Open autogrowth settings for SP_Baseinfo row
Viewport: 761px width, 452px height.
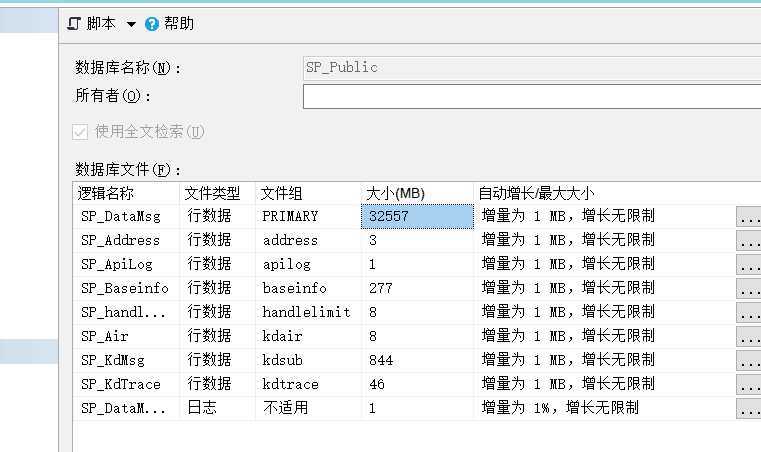(749, 288)
